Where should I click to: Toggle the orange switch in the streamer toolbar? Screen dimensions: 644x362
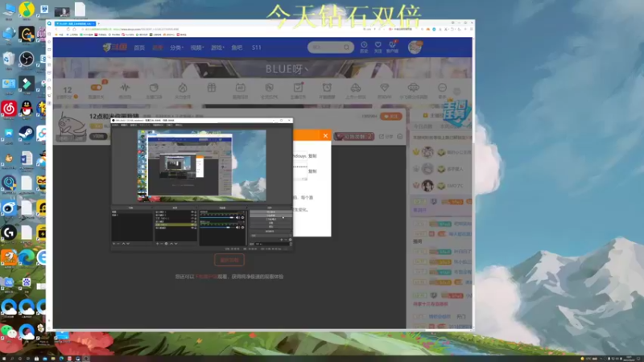pyautogui.click(x=96, y=88)
